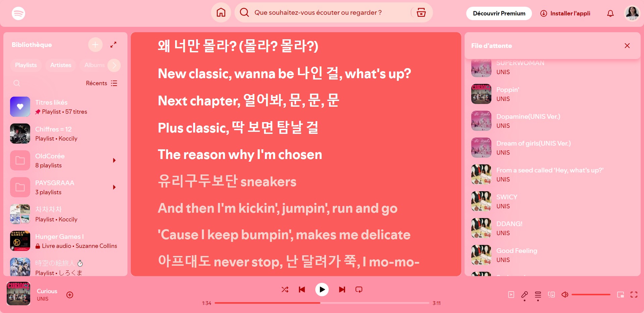Select the Albums filter chip
This screenshot has height=313, width=644.
(94, 65)
